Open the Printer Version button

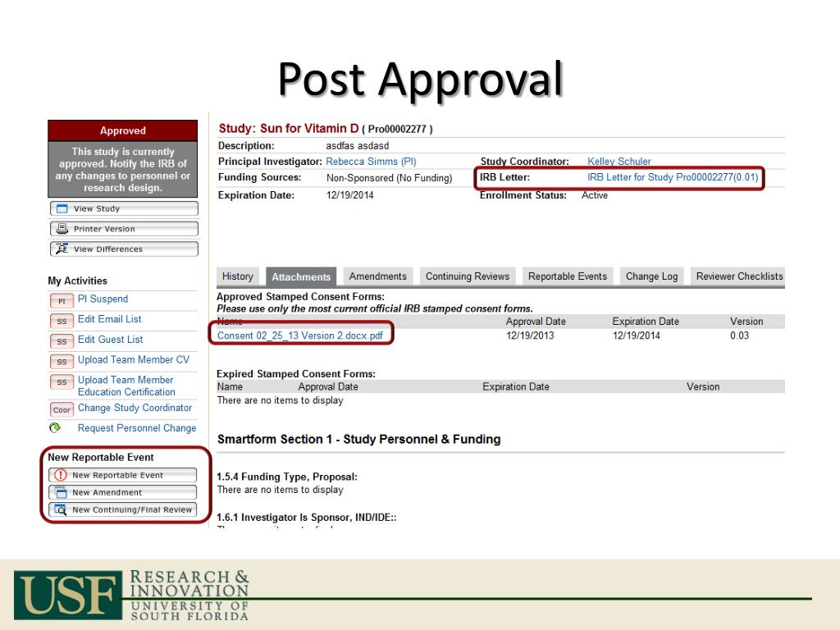click(x=124, y=229)
